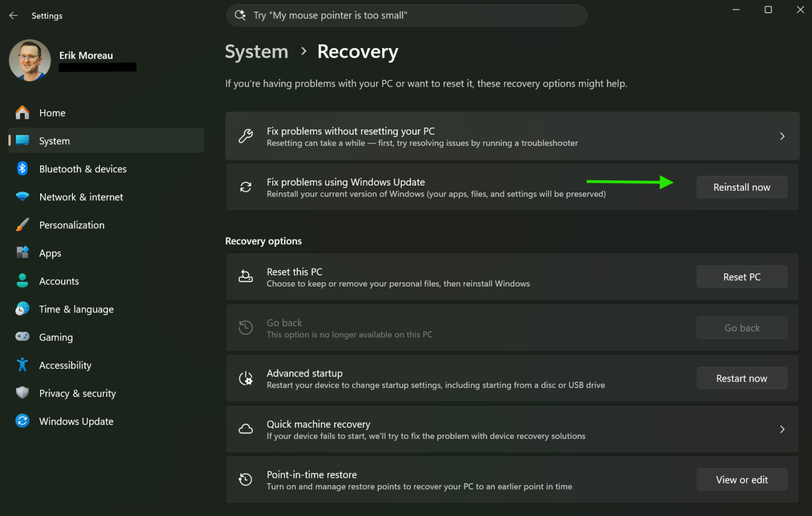Click the Windows Update sync icon in sidebar
This screenshot has height=516, width=812.
22,421
